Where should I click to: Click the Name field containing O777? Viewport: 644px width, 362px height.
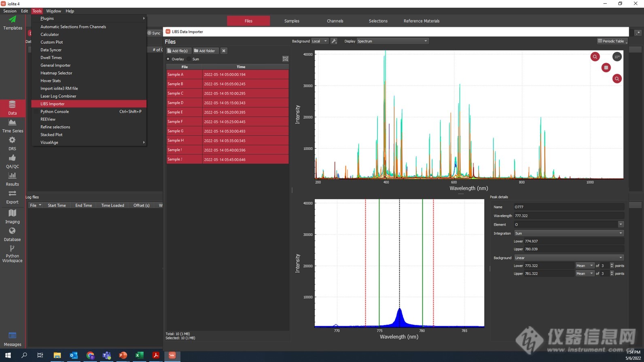point(568,207)
